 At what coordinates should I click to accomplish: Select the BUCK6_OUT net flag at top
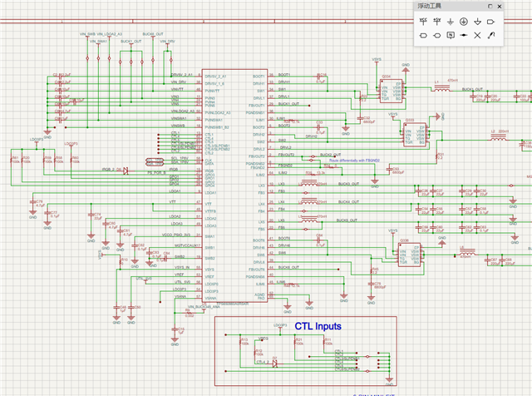(x=153, y=34)
